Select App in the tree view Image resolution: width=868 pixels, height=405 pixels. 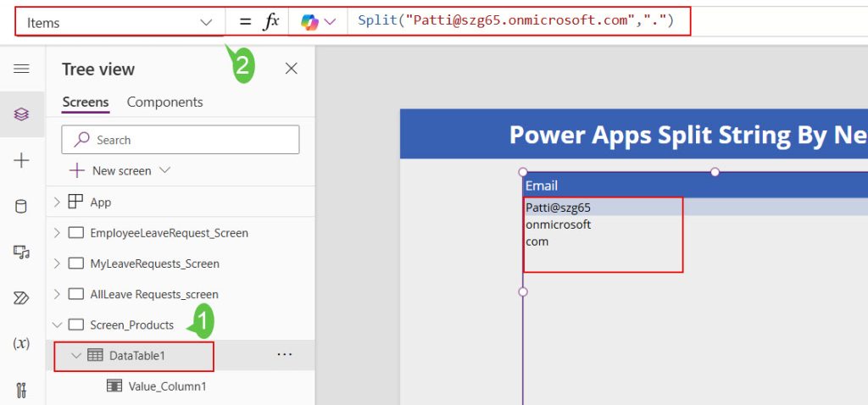[101, 202]
